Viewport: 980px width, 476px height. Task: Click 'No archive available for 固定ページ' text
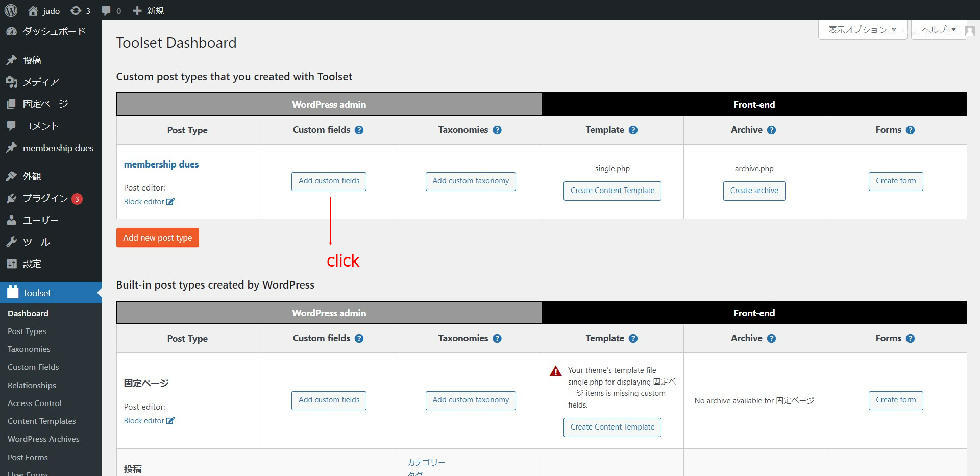pos(754,401)
